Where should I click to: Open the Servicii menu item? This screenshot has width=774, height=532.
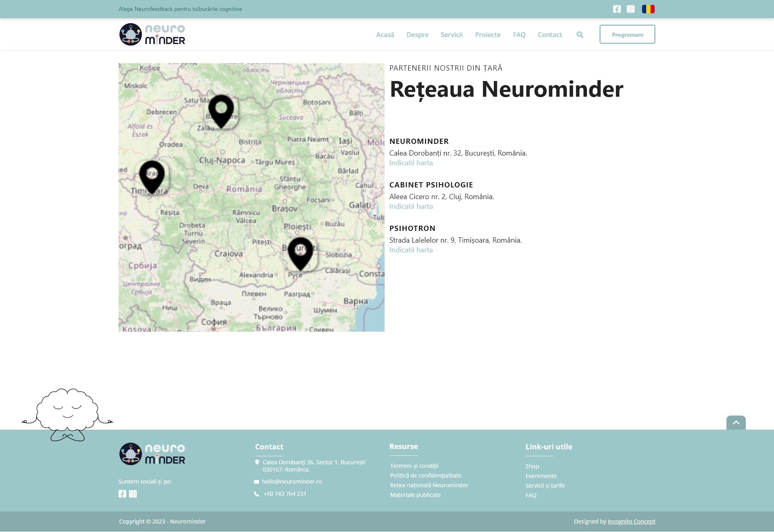(451, 35)
